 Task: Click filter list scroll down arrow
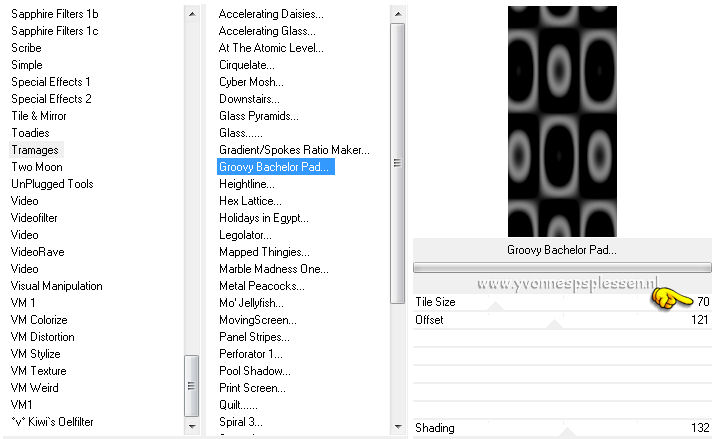pos(398,427)
